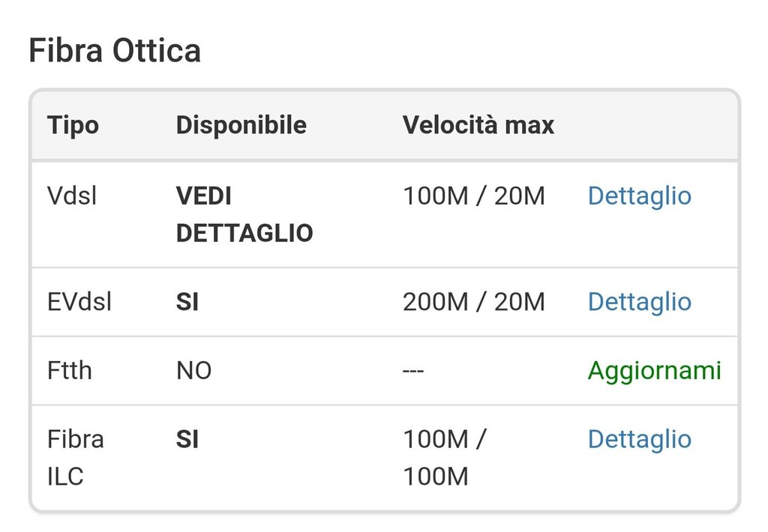Open the Dettaglio link for EVdsl
The height and width of the screenshot is (532, 768).
(639, 302)
